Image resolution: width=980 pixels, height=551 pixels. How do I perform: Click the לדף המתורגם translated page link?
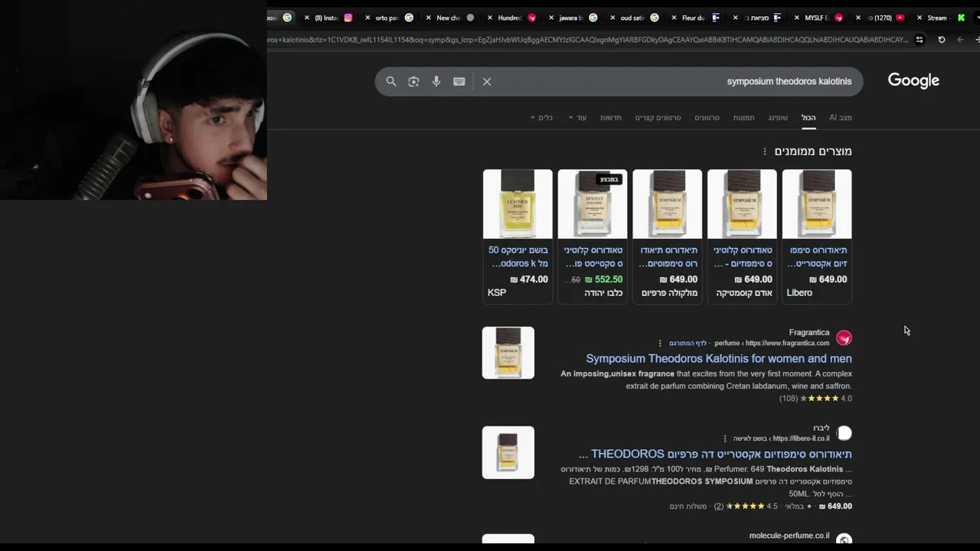pyautogui.click(x=688, y=344)
